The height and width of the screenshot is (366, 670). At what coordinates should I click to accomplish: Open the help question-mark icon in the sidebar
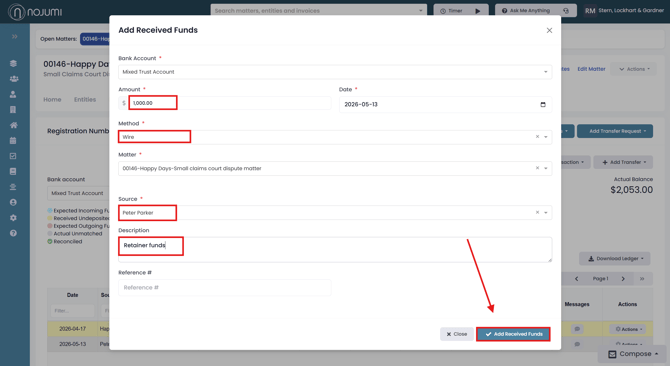(13, 233)
